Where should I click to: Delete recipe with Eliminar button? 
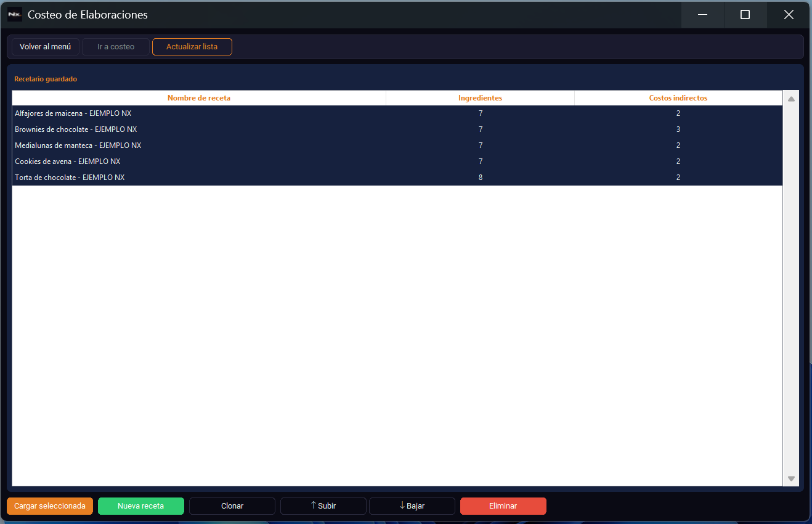pyautogui.click(x=503, y=506)
